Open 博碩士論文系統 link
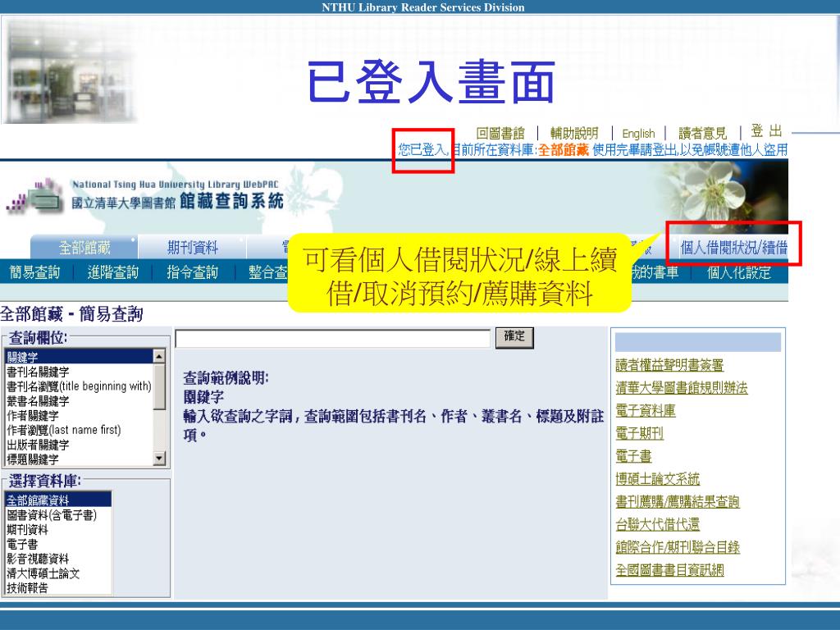The height and width of the screenshot is (630, 840). pos(658,479)
